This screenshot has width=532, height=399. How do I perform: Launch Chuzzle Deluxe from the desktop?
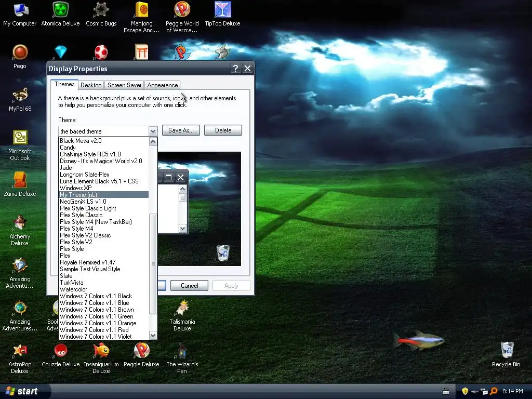pyautogui.click(x=60, y=355)
